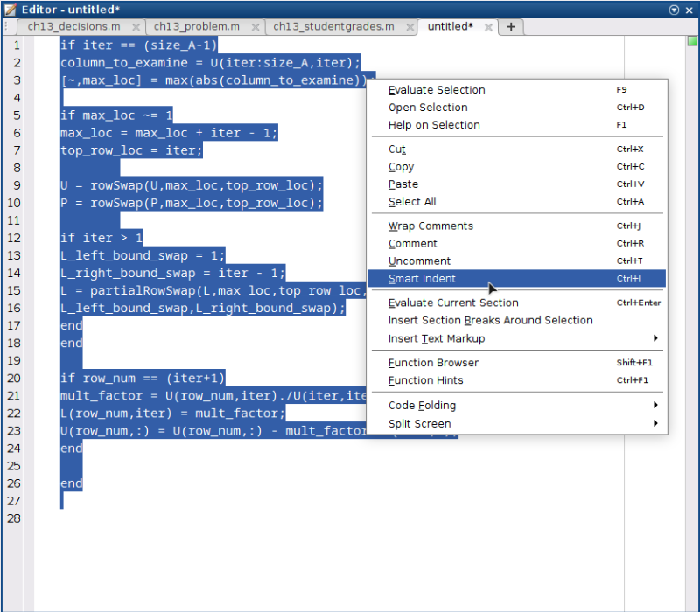Click the Editor notepad icon in title bar
This screenshot has width=700, height=612.
click(x=10, y=10)
